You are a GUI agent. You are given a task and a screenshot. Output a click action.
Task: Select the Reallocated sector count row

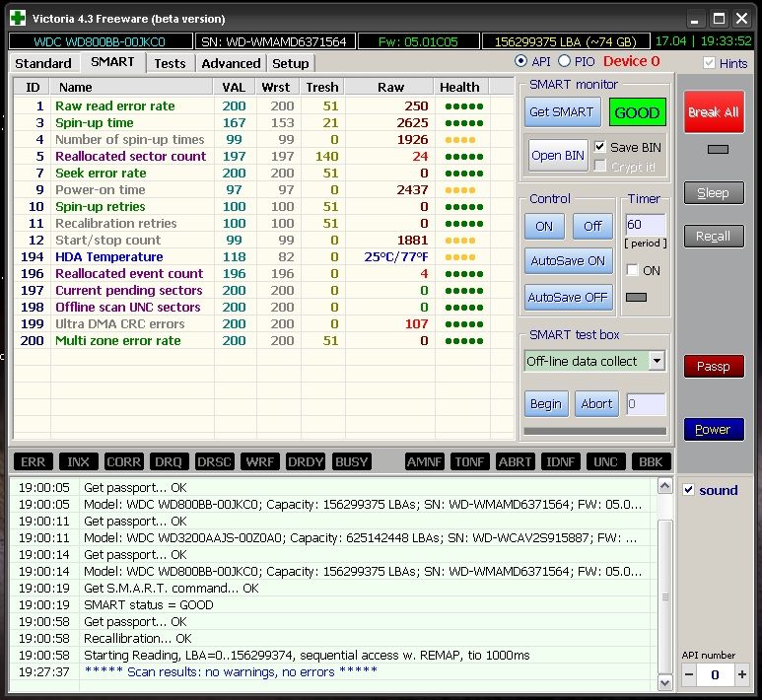tap(263, 156)
